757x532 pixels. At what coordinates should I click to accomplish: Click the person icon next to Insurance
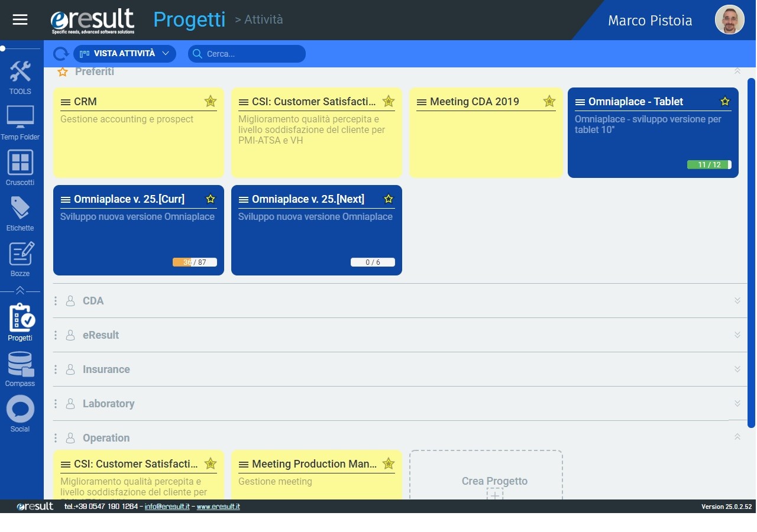(x=70, y=369)
